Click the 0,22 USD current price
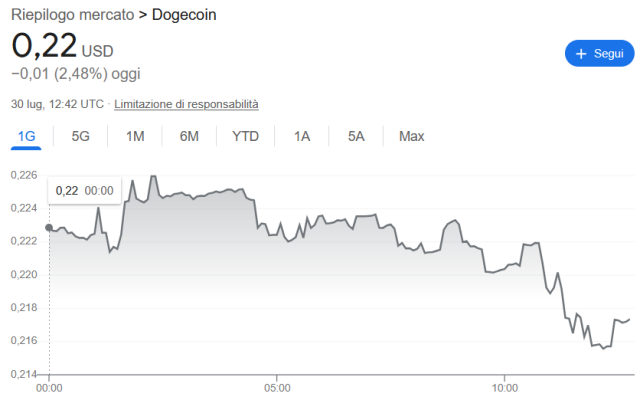 point(62,46)
